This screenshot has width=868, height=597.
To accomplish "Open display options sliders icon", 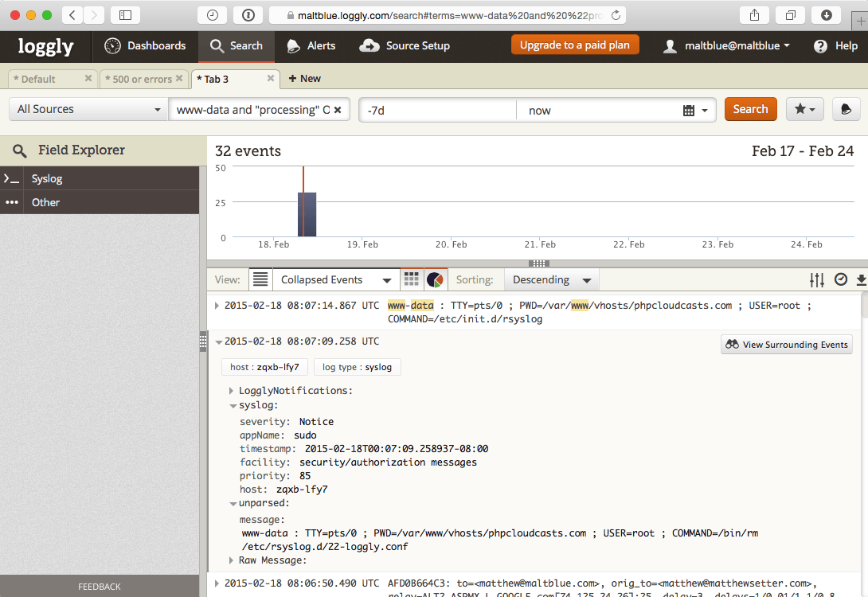I will [x=817, y=280].
